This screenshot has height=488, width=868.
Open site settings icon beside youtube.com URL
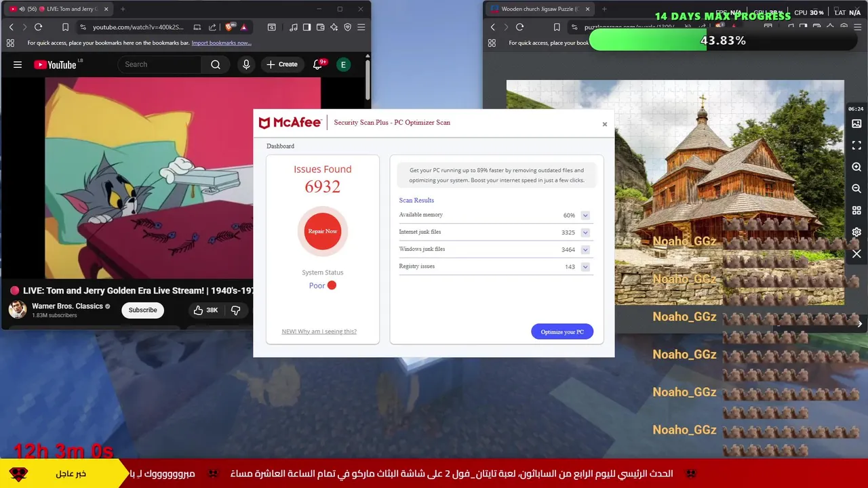pos(83,27)
